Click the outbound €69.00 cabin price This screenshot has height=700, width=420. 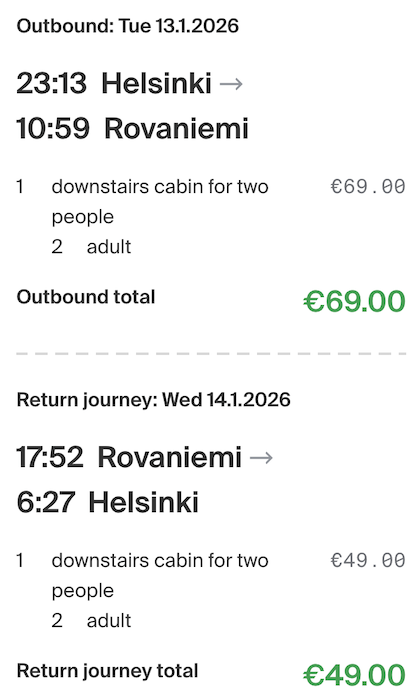coord(368,187)
